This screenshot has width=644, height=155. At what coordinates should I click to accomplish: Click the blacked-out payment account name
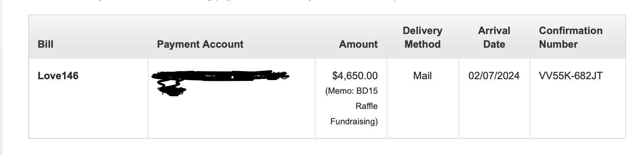point(220,77)
